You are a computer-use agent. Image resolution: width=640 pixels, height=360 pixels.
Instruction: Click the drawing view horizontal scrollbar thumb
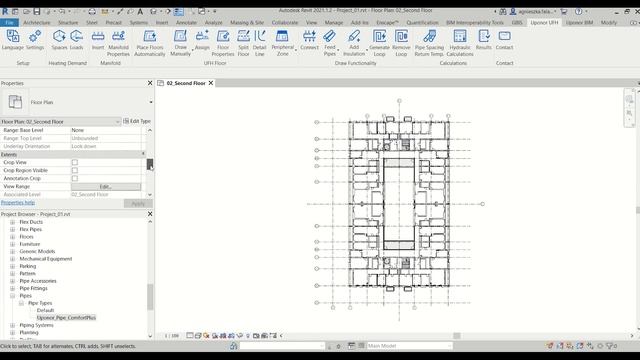coord(457,336)
